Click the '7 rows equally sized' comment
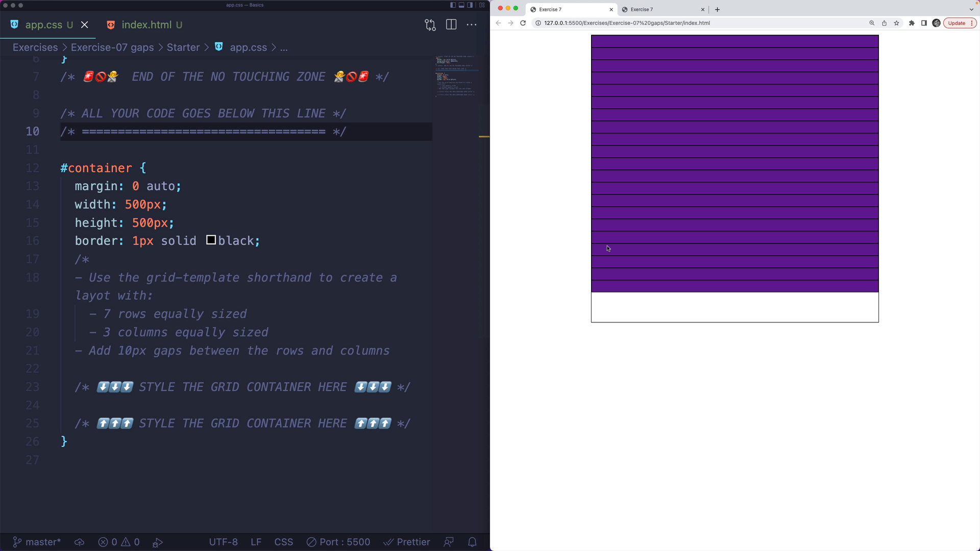This screenshot has width=980, height=551. (168, 314)
